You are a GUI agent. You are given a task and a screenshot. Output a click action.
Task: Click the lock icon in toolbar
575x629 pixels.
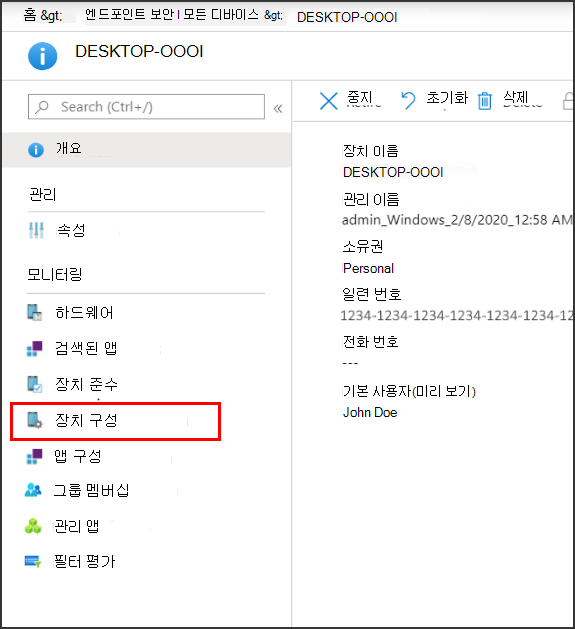point(568,101)
